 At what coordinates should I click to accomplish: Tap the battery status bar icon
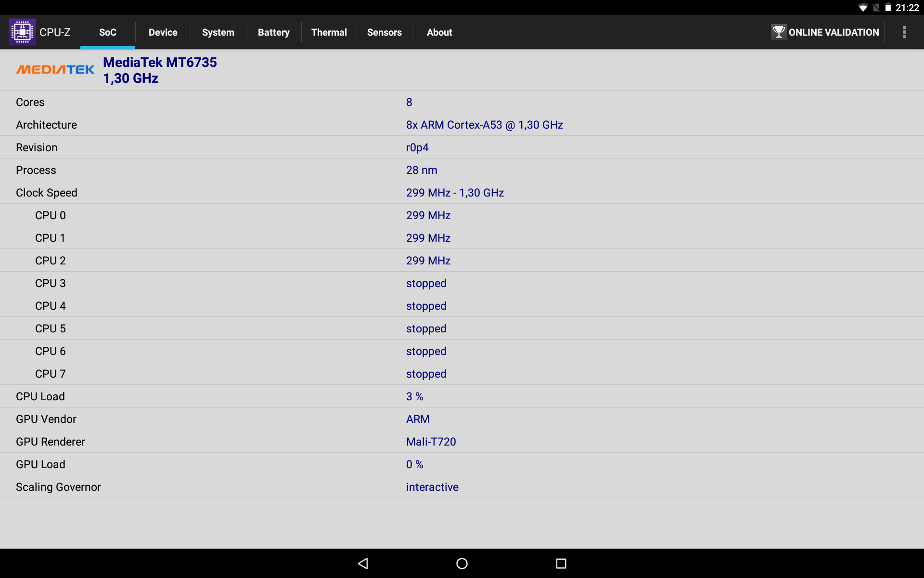coord(888,8)
